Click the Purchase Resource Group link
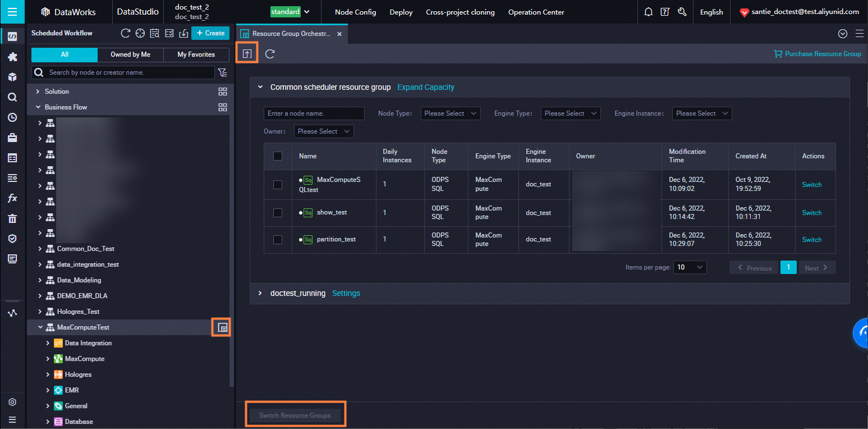This screenshot has width=868, height=429. (x=818, y=54)
